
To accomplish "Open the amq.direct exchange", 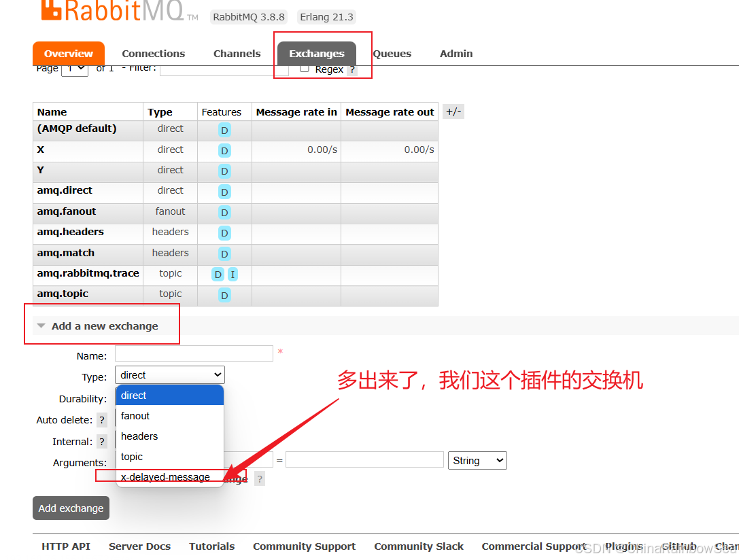I will coord(65,191).
